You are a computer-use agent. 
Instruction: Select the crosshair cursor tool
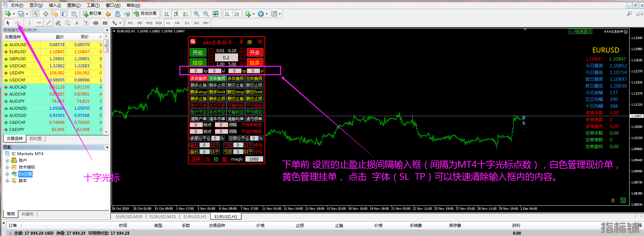point(18,23)
